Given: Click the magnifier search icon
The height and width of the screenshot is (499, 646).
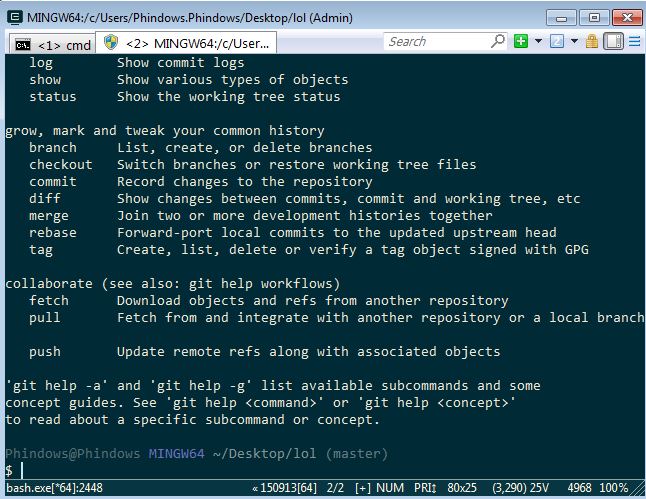Looking at the screenshot, I should coord(498,41).
